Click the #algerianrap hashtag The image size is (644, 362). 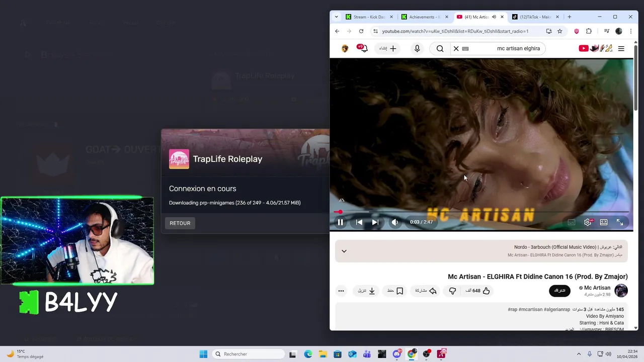557,309
